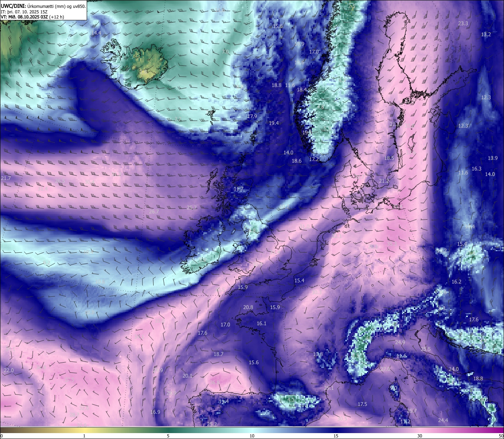Click the 24.4 value label

443,420
